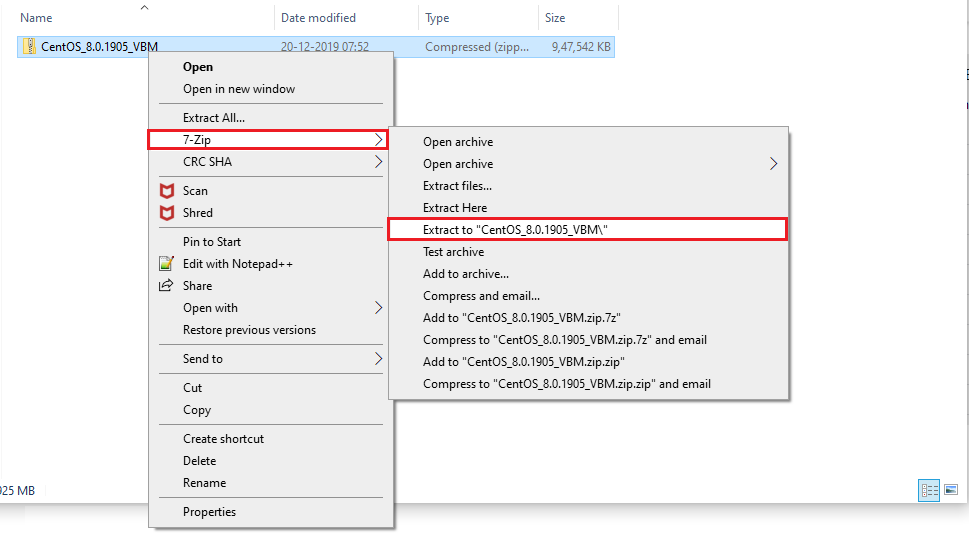Click the Notepad++ icon in context menu
This screenshot has width=969, height=533.
pos(166,263)
